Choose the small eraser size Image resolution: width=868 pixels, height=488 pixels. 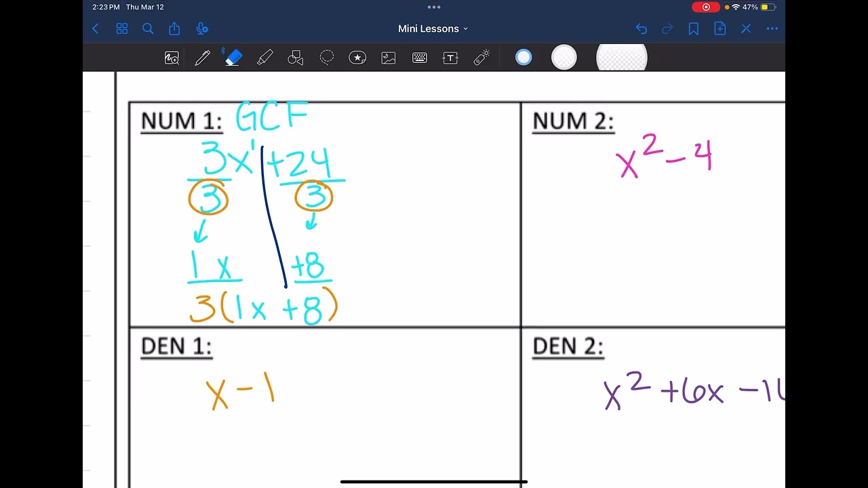pos(524,58)
